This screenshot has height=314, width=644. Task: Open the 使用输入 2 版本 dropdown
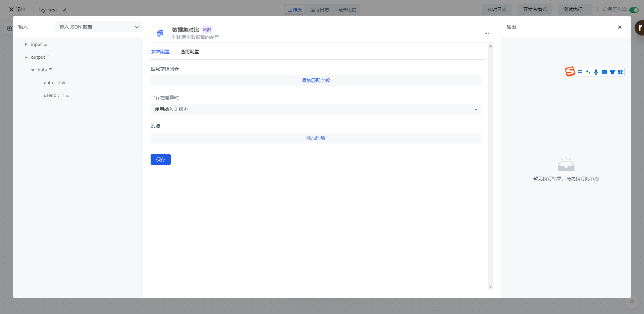coord(315,109)
